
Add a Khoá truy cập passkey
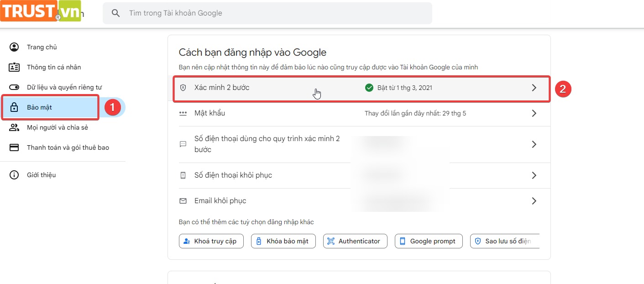coord(211,241)
